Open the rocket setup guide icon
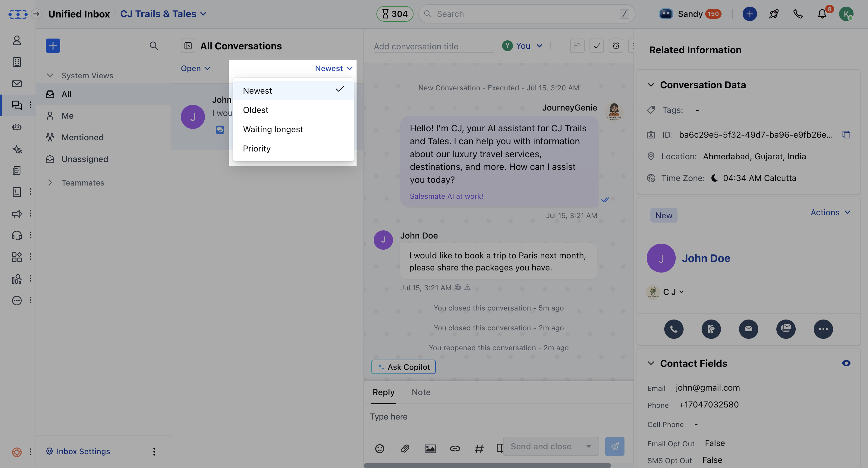The image size is (868, 468). click(x=774, y=14)
